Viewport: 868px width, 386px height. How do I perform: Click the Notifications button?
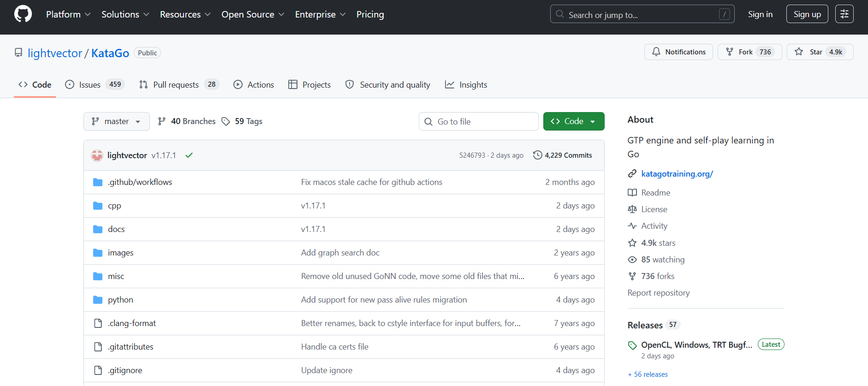pyautogui.click(x=678, y=52)
